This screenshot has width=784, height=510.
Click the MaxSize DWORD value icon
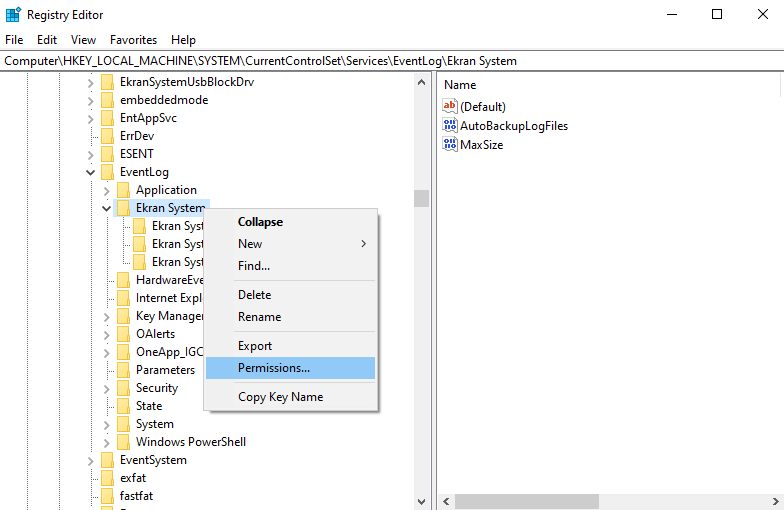450,145
